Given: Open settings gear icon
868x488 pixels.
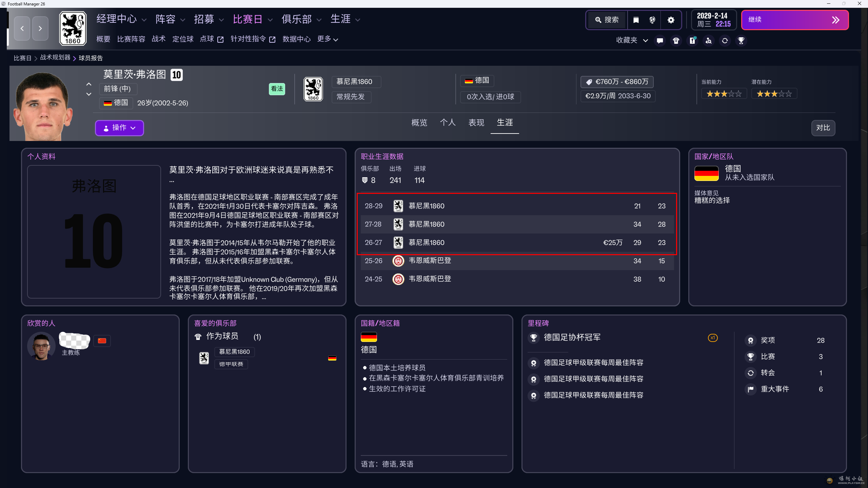Looking at the screenshot, I should (671, 20).
